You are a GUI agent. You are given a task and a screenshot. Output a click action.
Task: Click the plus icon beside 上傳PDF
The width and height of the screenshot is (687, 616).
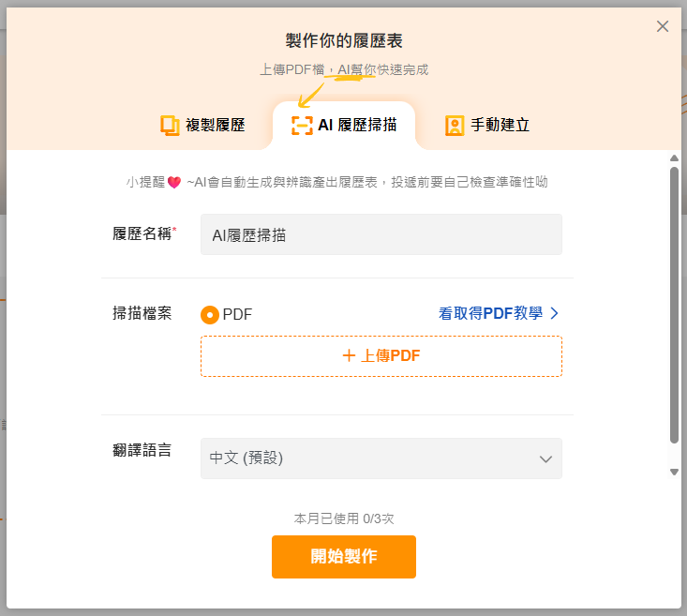pyautogui.click(x=349, y=356)
